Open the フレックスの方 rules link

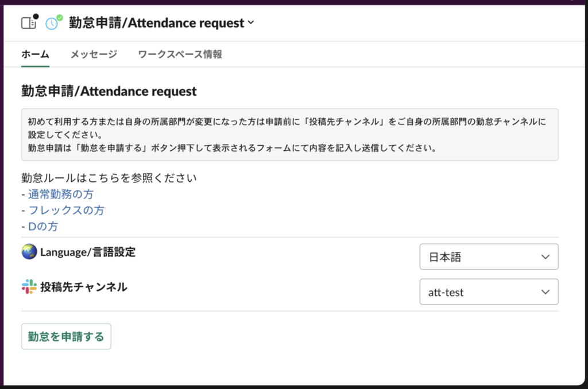coord(66,210)
